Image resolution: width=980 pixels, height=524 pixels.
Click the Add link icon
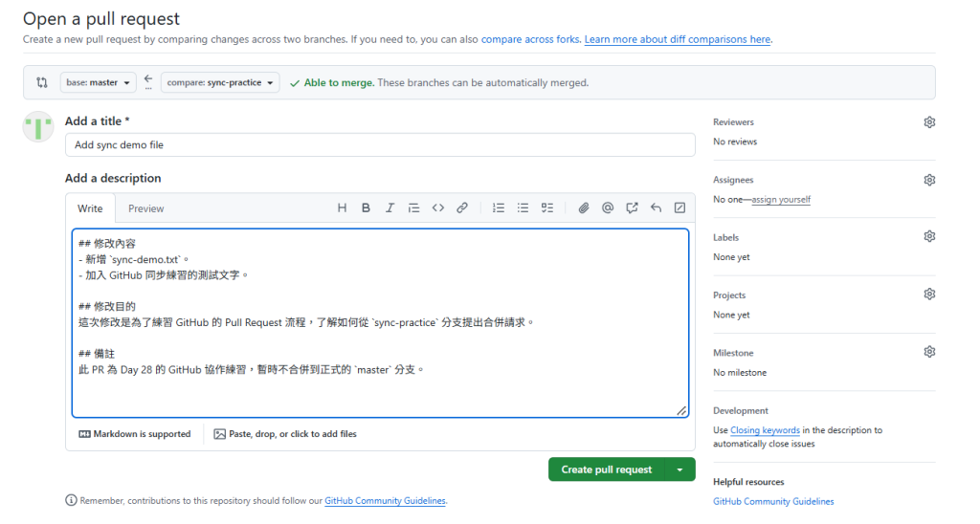coord(462,208)
